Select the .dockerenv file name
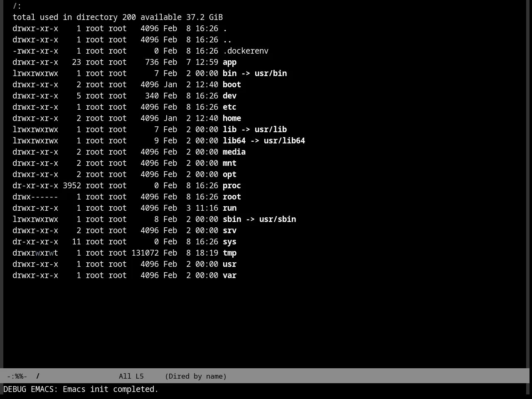Screen dimensions: 532x399 click(246, 51)
